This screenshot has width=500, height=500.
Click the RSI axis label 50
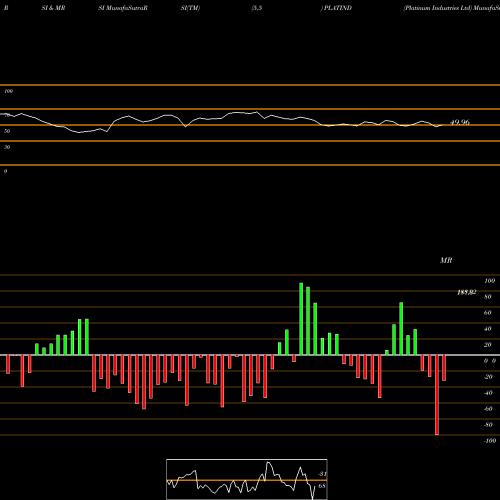click(7, 131)
